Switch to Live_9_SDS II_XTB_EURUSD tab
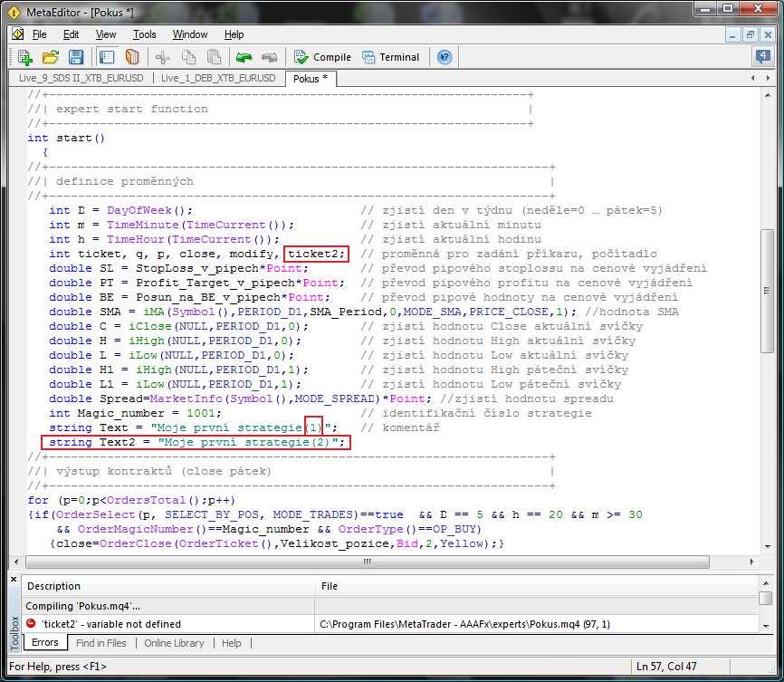The image size is (784, 682). click(81, 78)
